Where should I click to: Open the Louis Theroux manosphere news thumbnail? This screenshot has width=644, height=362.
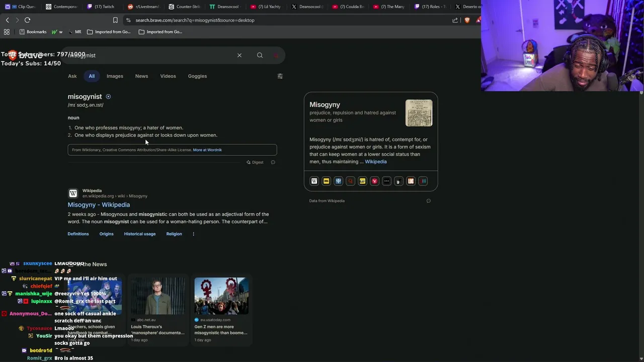click(158, 296)
